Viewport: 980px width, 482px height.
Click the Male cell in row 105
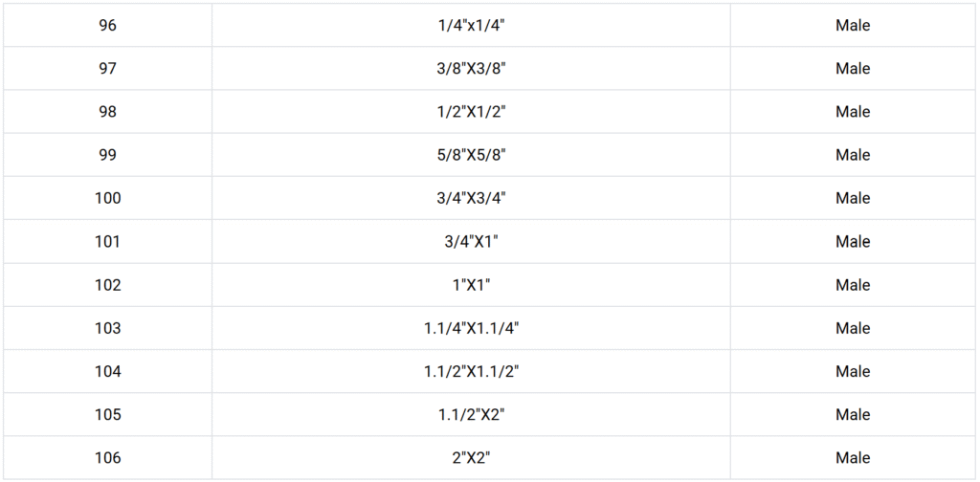(852, 414)
